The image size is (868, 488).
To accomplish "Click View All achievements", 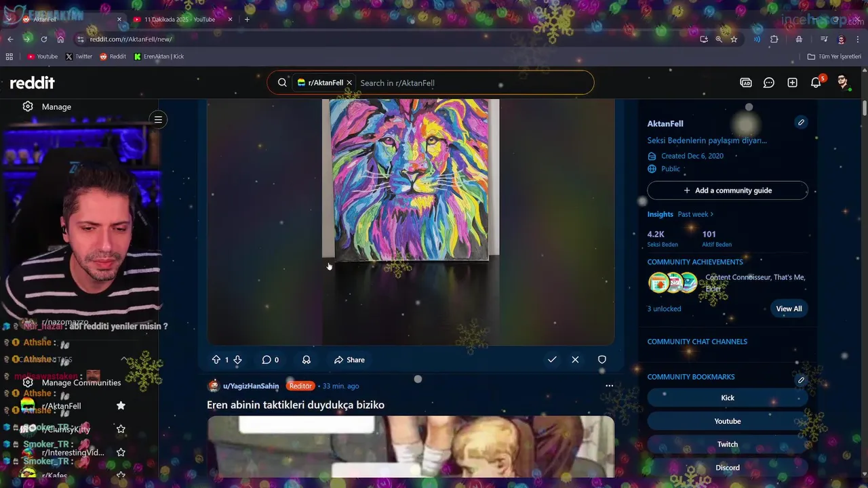I will pos(789,308).
